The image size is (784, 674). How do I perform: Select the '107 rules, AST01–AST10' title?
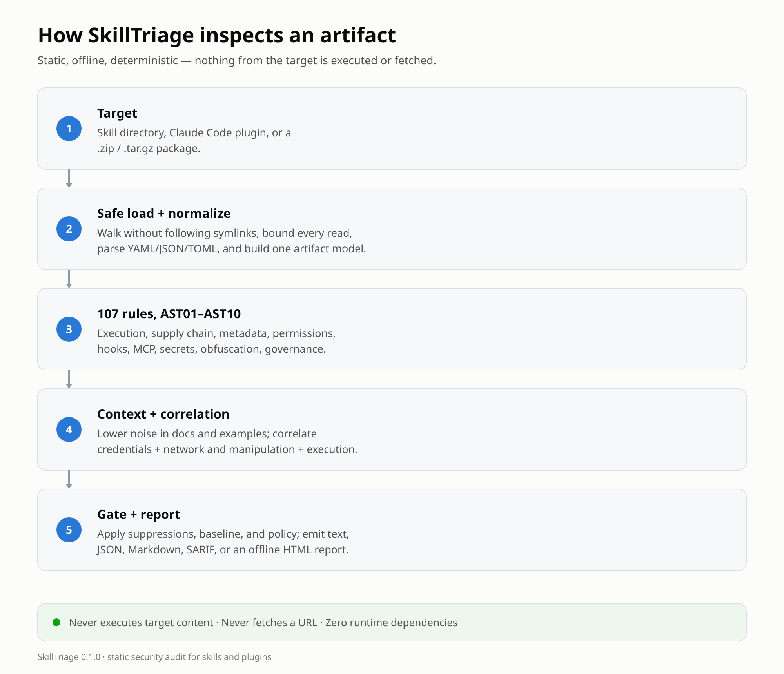(x=169, y=314)
